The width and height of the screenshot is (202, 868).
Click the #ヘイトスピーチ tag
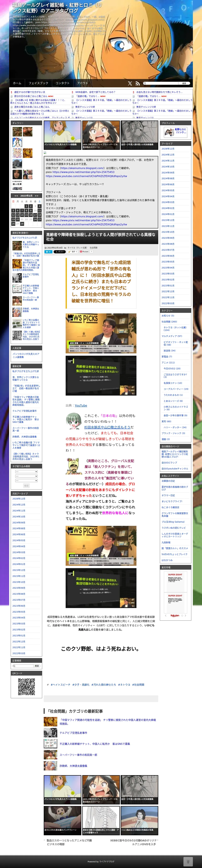[x=61, y=685]
